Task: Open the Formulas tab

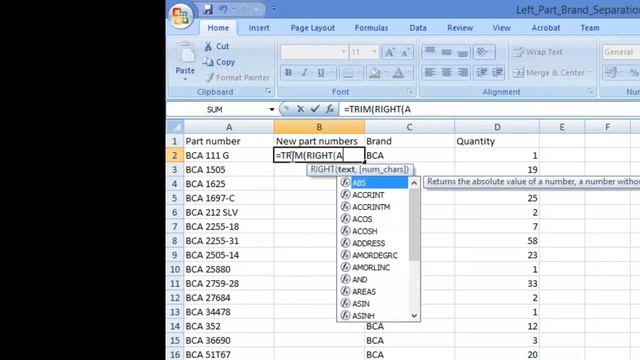Action: (x=371, y=28)
